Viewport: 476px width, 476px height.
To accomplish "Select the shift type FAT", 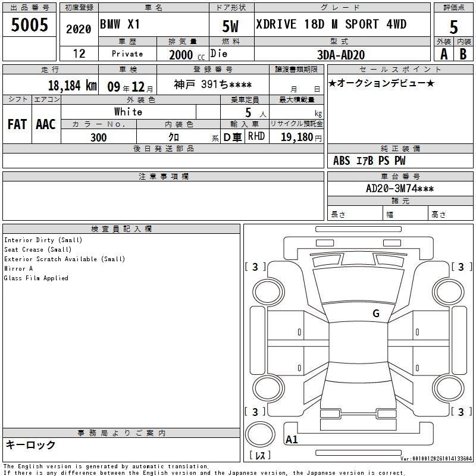I will 17,124.
